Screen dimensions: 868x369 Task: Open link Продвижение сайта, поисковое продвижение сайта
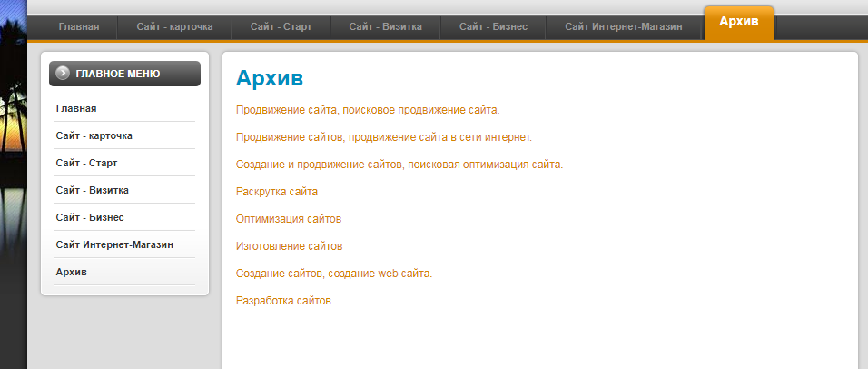coord(368,110)
